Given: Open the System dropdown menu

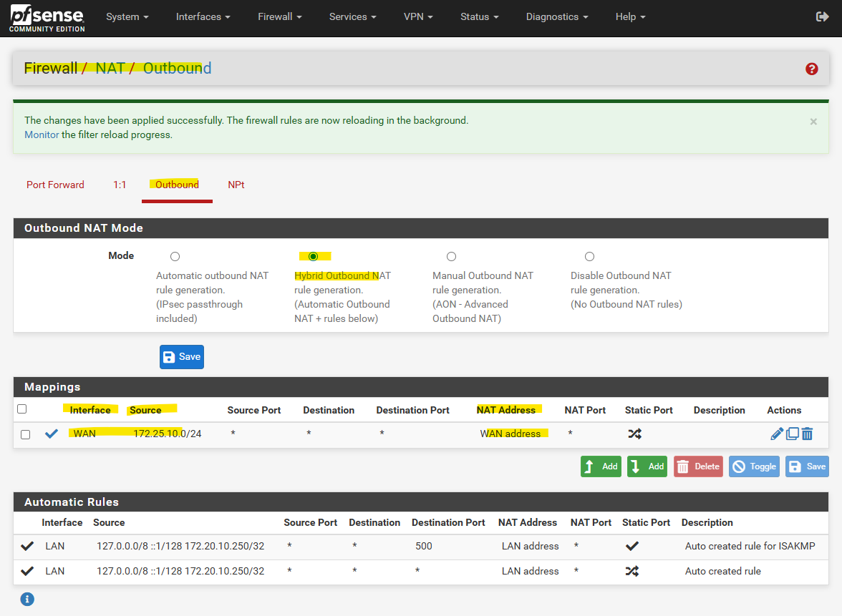Looking at the screenshot, I should (x=127, y=16).
